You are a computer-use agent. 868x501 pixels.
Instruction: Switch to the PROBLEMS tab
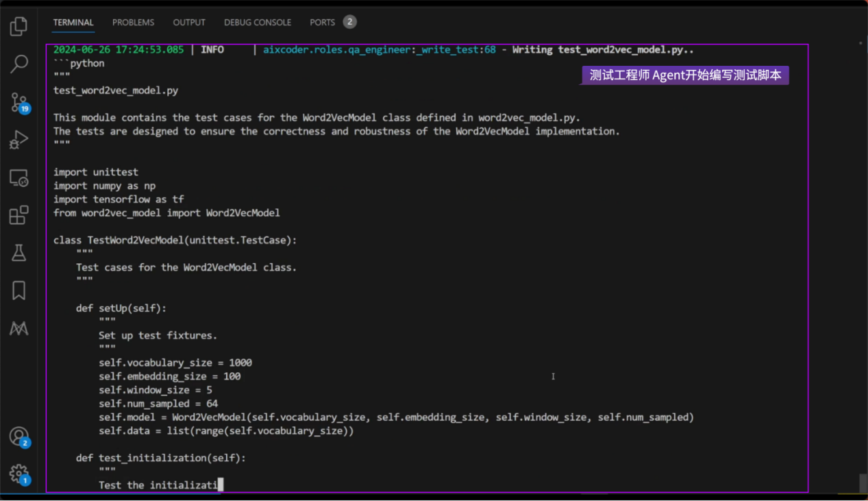[x=133, y=23]
